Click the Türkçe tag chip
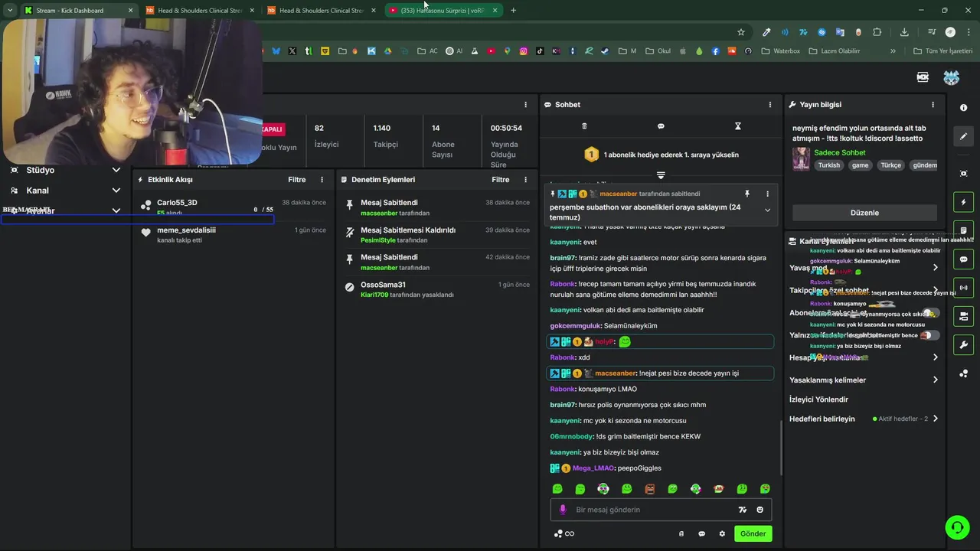Image resolution: width=980 pixels, height=551 pixels. pyautogui.click(x=890, y=165)
